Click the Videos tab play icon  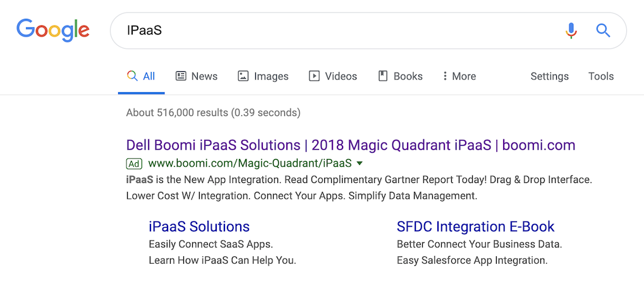click(x=314, y=76)
